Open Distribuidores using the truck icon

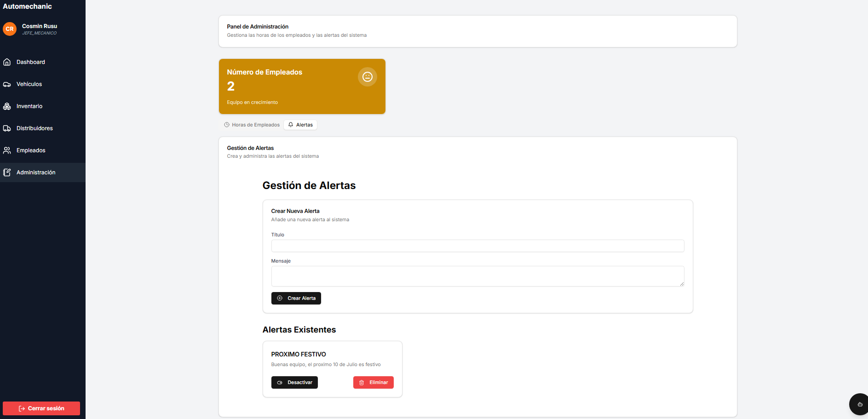tap(7, 128)
